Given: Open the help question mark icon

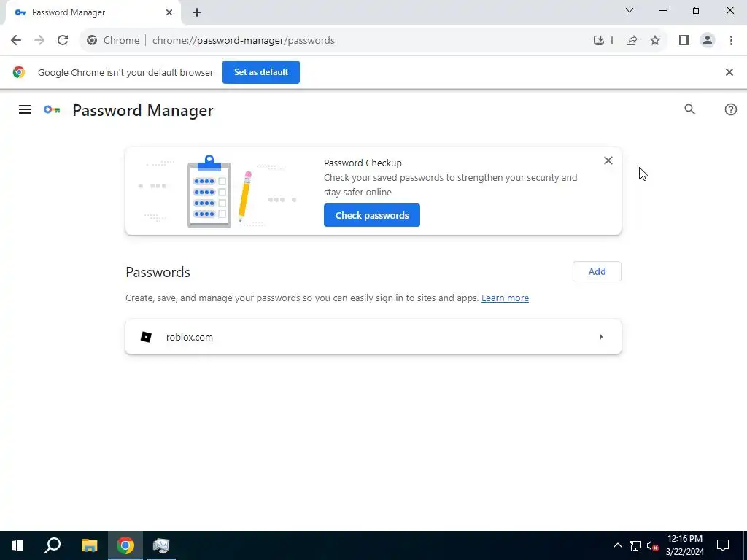Looking at the screenshot, I should click(x=730, y=109).
